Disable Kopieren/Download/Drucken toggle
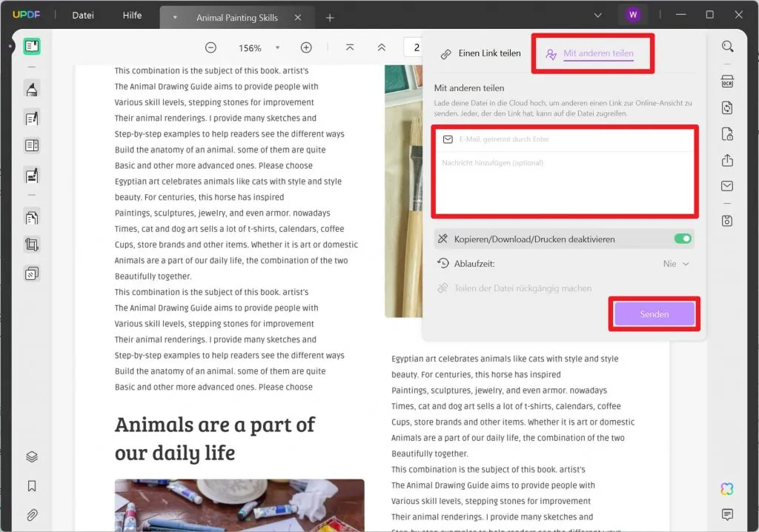Screen dimensions: 759x532 [683, 239]
